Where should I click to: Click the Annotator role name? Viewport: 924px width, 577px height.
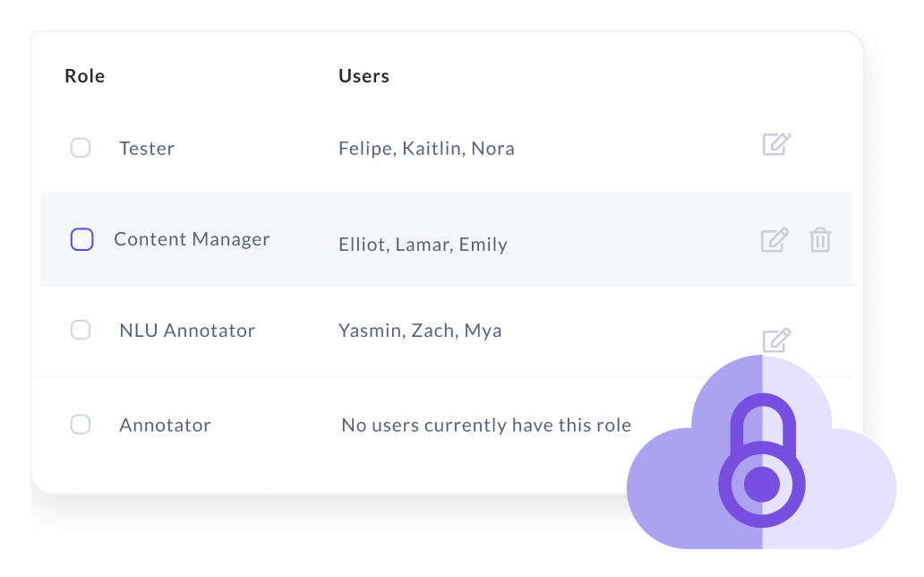165,425
